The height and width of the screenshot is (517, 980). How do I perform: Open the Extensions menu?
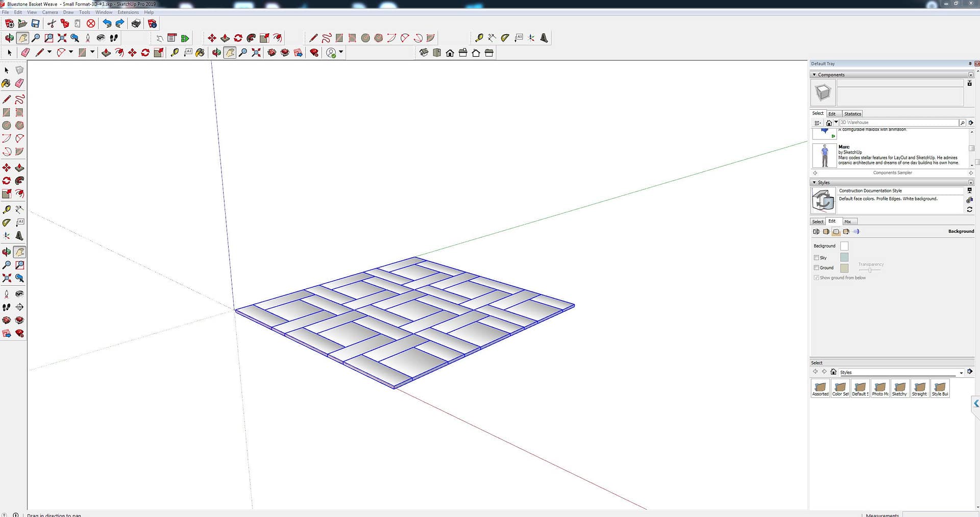(128, 12)
